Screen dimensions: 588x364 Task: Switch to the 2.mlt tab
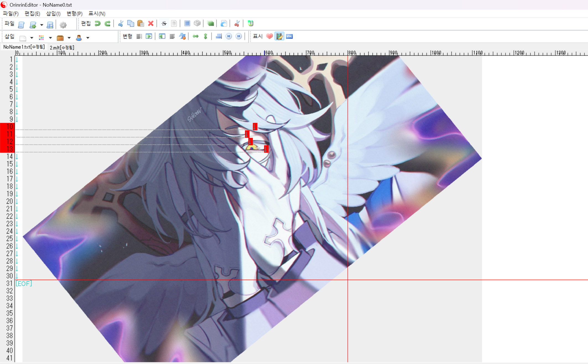click(62, 48)
